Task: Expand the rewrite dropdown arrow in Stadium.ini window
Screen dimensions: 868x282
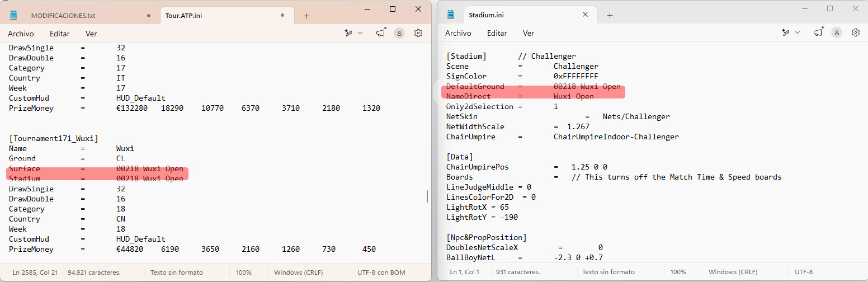Action: coord(798,34)
